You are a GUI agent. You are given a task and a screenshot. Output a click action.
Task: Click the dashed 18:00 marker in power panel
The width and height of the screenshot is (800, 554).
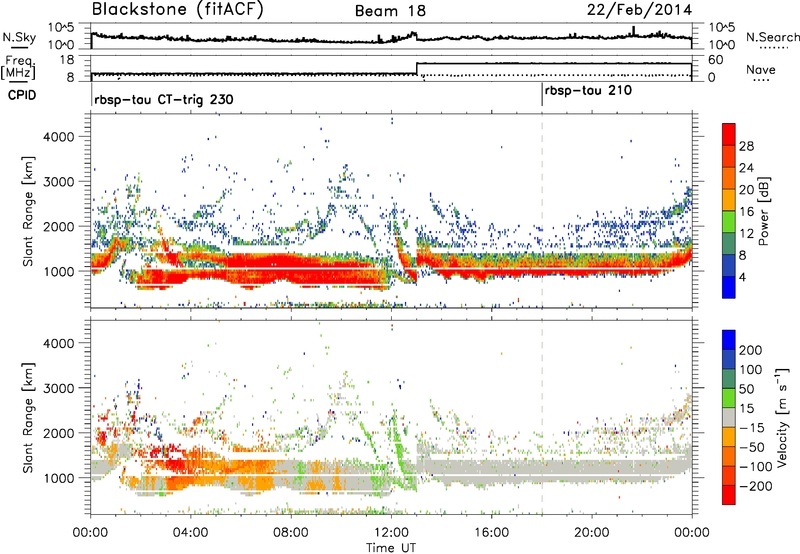click(542, 210)
